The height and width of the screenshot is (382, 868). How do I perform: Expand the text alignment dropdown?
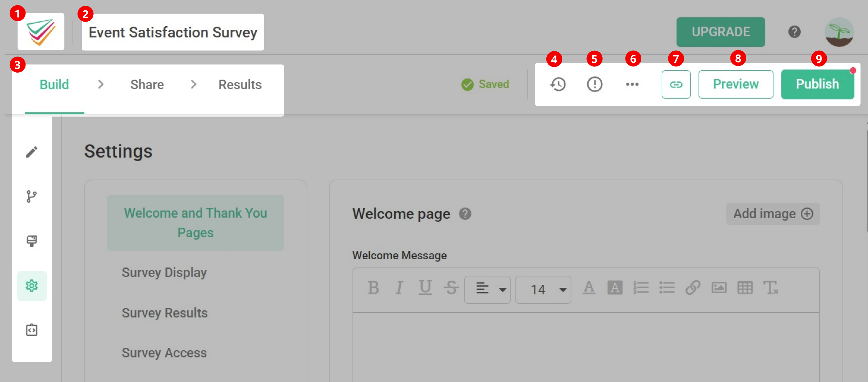tap(487, 289)
